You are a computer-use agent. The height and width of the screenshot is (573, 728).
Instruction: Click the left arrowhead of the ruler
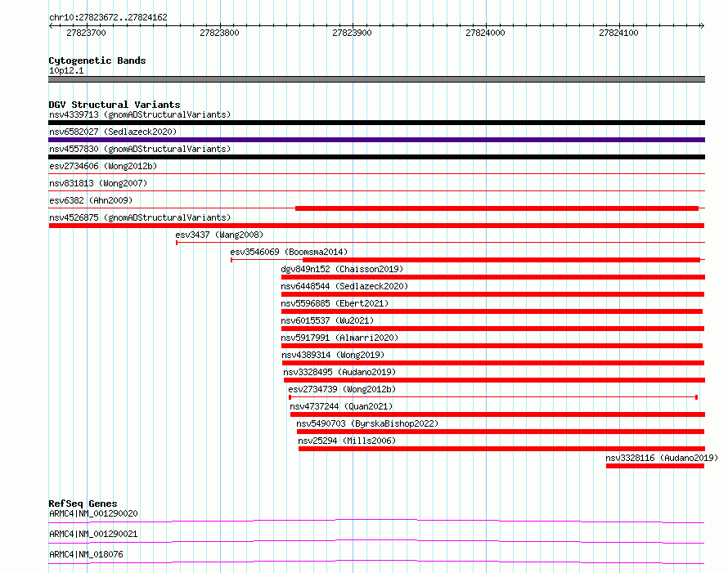click(51, 26)
